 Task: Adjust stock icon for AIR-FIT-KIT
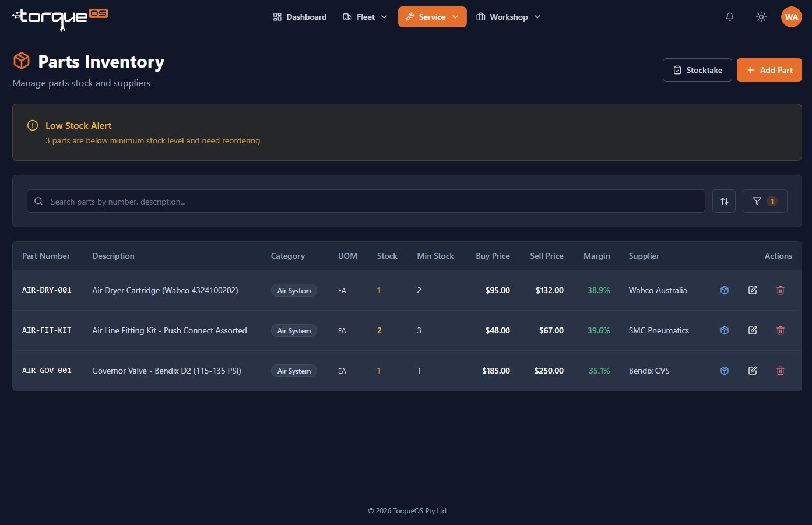(725, 330)
